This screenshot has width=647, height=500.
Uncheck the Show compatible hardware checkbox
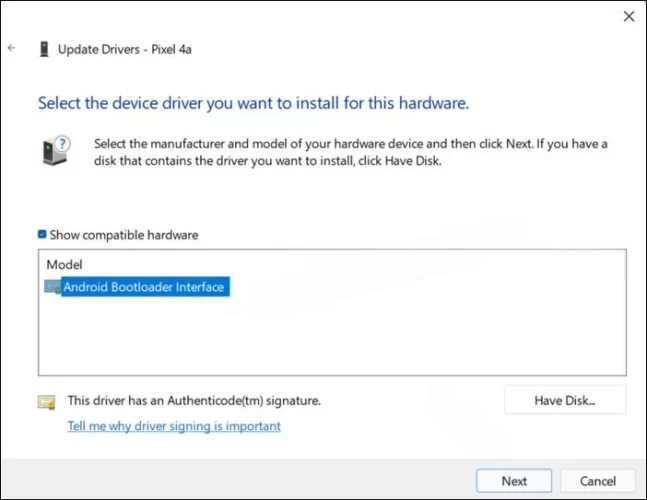click(42, 235)
